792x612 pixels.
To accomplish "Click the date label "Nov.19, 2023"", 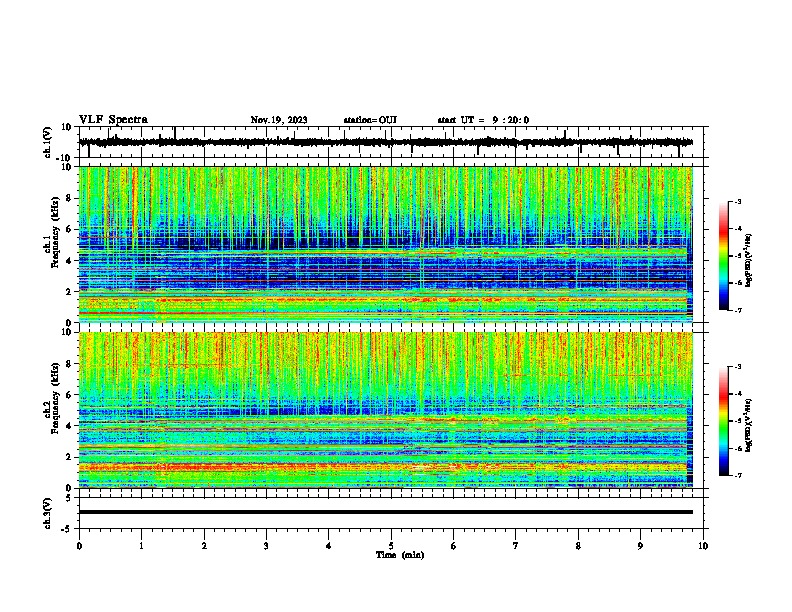I will (x=279, y=120).
